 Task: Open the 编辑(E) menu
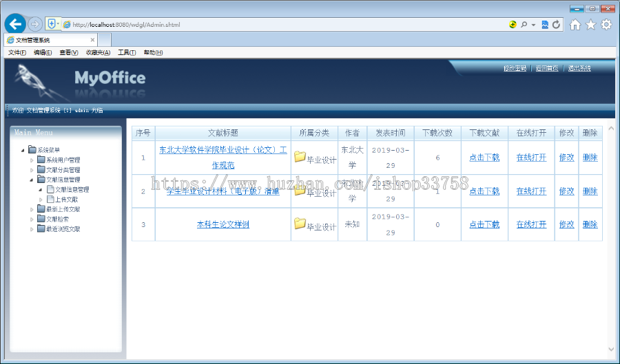[43, 52]
